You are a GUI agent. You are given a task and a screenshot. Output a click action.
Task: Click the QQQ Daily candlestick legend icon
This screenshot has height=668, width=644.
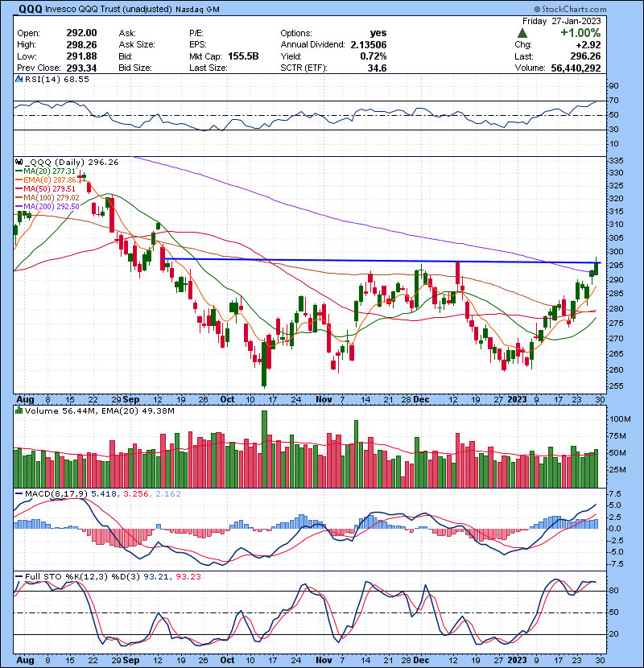pyautogui.click(x=19, y=162)
